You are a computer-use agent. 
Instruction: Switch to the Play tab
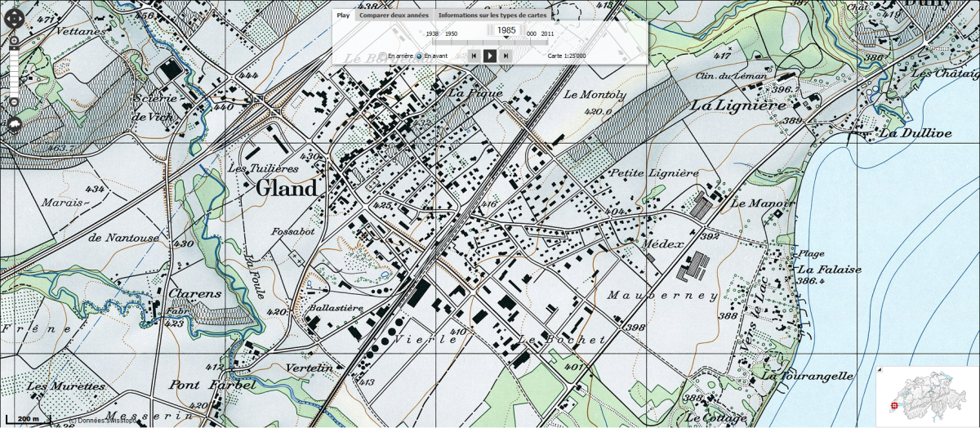344,15
